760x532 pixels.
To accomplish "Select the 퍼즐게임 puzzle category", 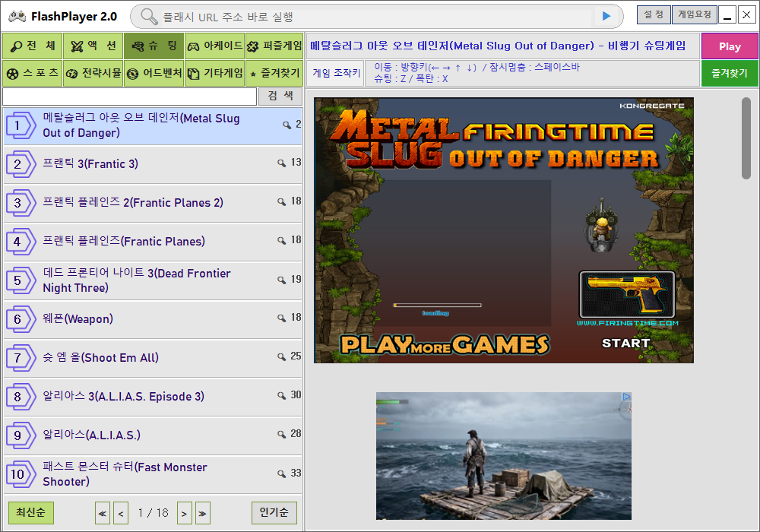I will (x=274, y=46).
